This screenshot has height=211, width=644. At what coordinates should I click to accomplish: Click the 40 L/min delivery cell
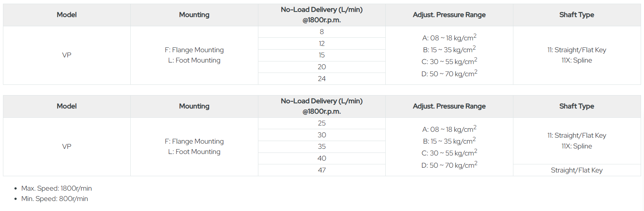[x=322, y=158]
